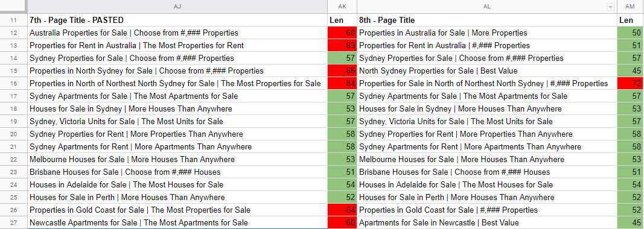Open the filter dropdown in column AL header
The image size is (644, 229).
pos(610,7)
